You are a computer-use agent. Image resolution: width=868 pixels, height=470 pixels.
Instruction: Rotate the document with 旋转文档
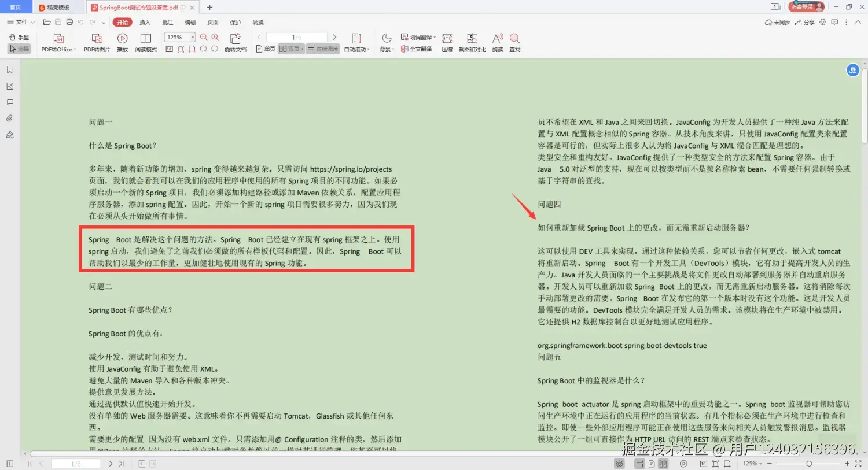point(236,43)
